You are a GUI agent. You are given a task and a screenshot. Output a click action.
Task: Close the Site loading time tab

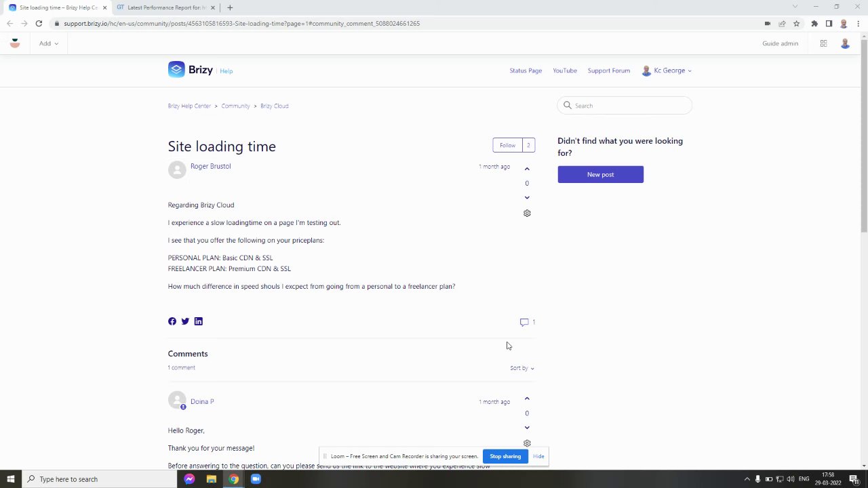(104, 7)
